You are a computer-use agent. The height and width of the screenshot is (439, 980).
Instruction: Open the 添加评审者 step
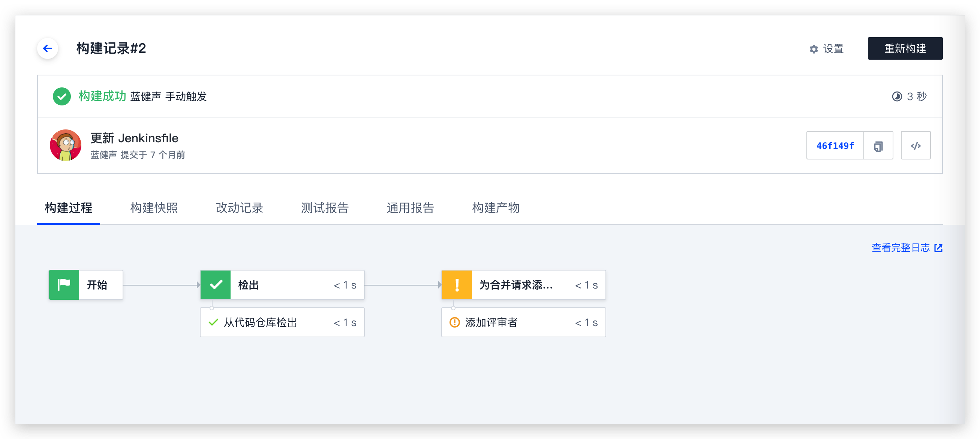pos(523,322)
